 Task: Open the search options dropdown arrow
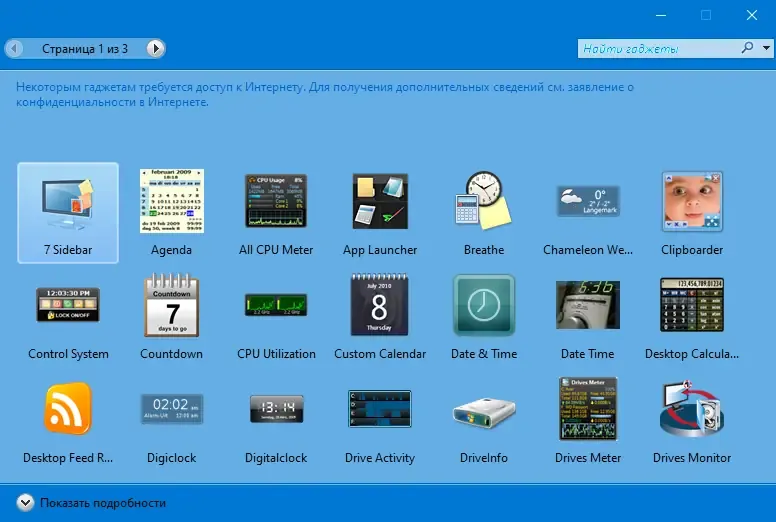766,48
